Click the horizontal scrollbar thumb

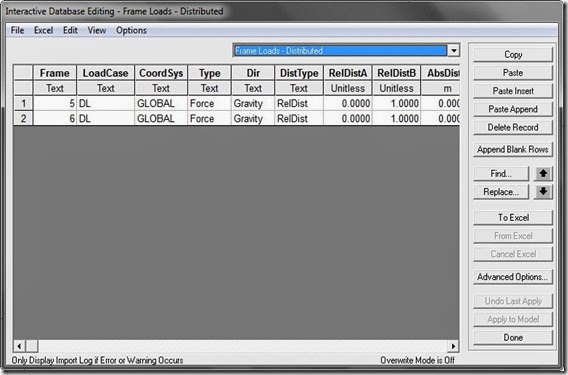tap(32, 346)
